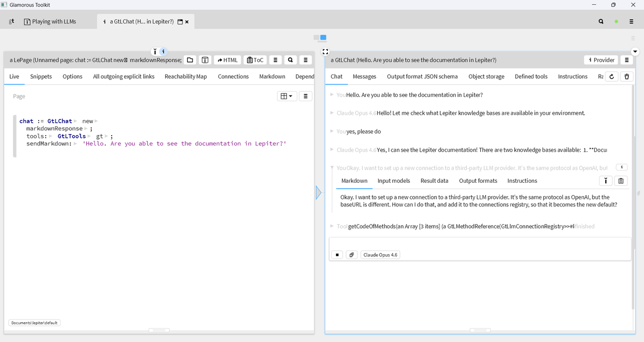The width and height of the screenshot is (644, 342).
Task: Close the GtLChat tab with the x
Action: [187, 22]
